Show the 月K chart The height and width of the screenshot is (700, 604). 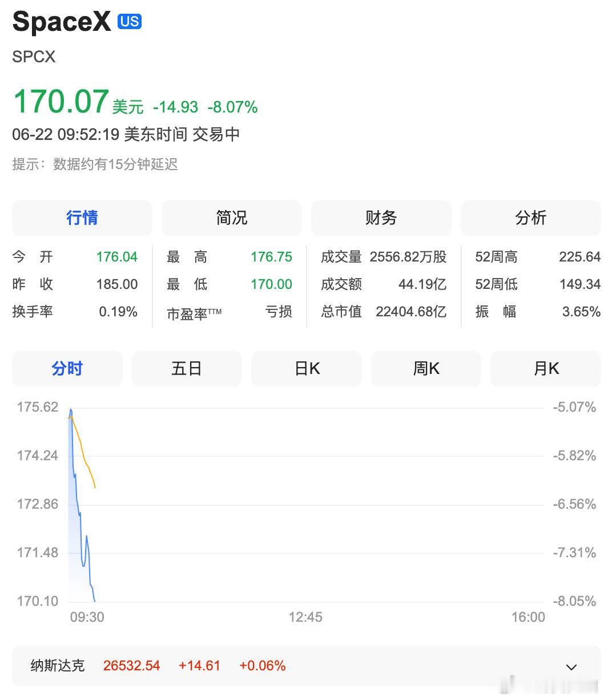pyautogui.click(x=546, y=369)
